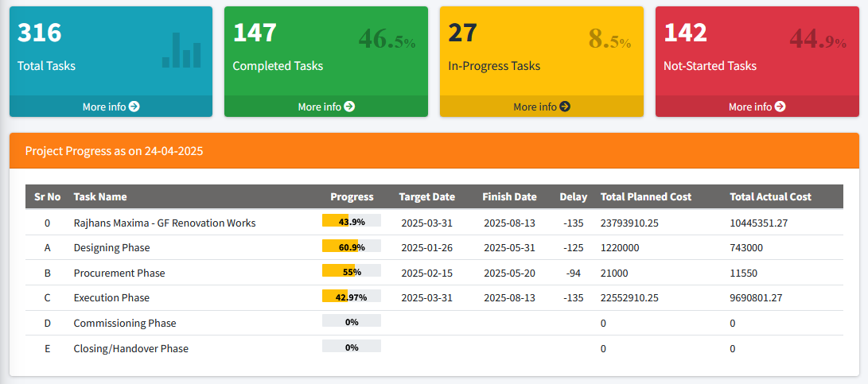Click the Execution Phase 42.97% progress bar
This screenshot has height=384, width=868.
click(352, 297)
